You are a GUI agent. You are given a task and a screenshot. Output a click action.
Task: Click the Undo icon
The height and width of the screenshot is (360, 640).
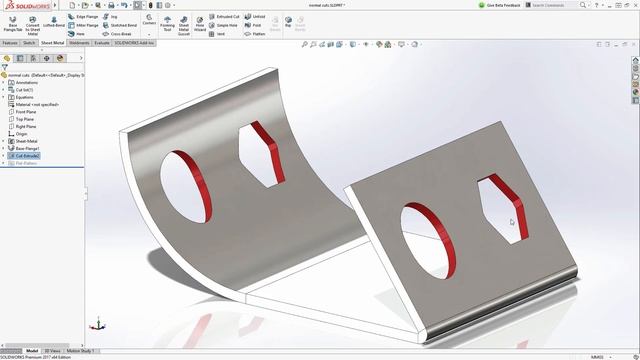point(124,5)
